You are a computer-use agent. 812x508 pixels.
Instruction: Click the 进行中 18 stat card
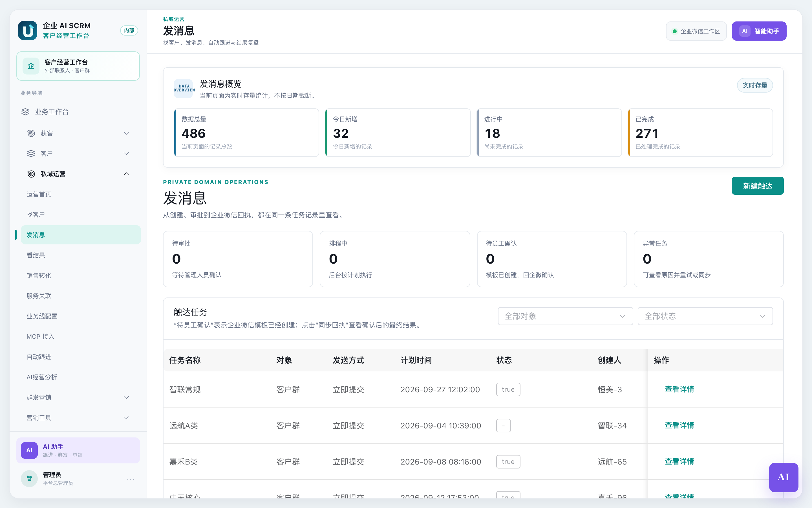click(549, 132)
